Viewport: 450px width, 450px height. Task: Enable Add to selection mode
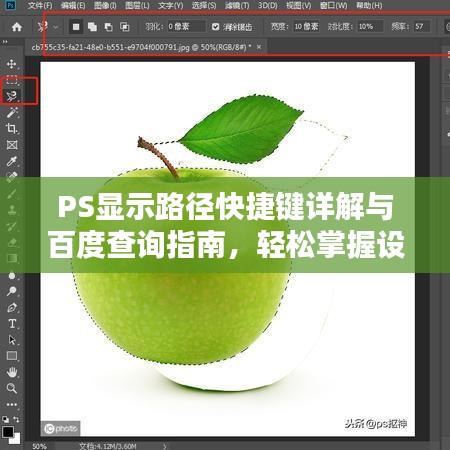coord(92,27)
